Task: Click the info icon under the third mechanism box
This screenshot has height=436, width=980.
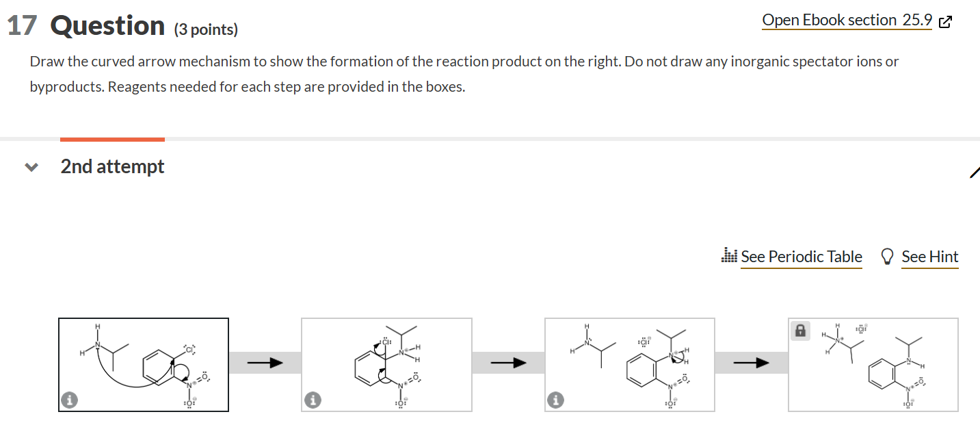Action: (556, 399)
